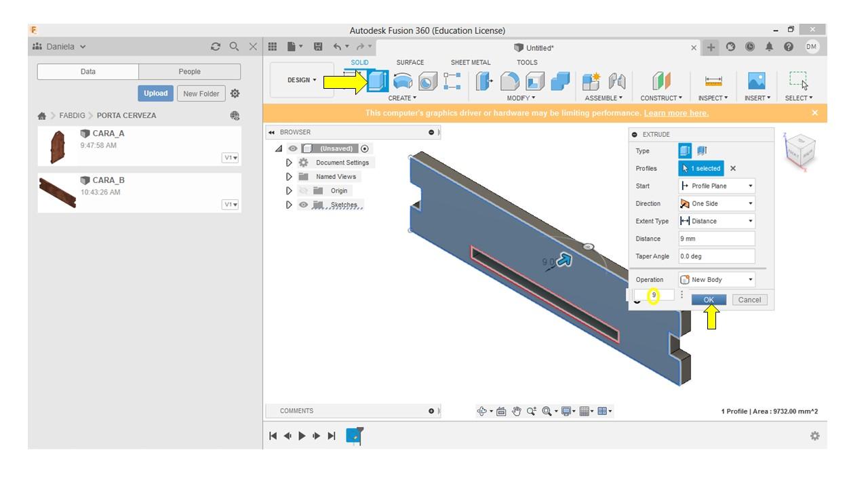
Task: Switch to the People tab
Action: coord(190,72)
